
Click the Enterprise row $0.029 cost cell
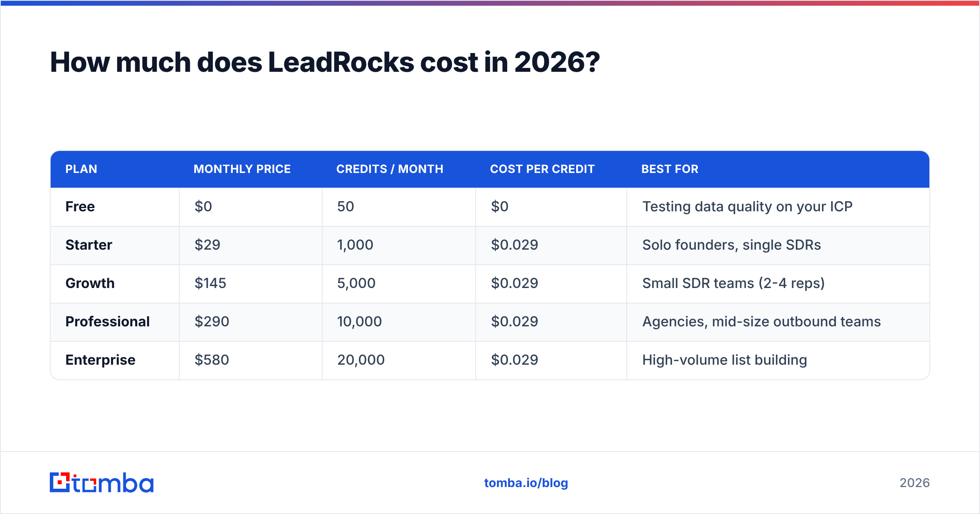tap(551, 360)
